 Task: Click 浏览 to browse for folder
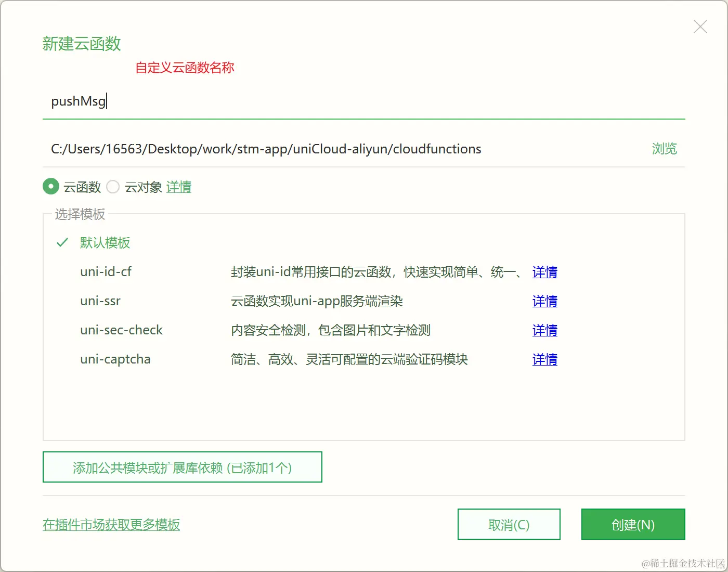tap(665, 149)
